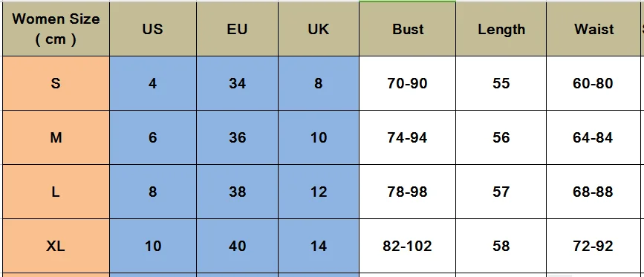Select the EU header cell
This screenshot has width=644, height=277.
[238, 29]
